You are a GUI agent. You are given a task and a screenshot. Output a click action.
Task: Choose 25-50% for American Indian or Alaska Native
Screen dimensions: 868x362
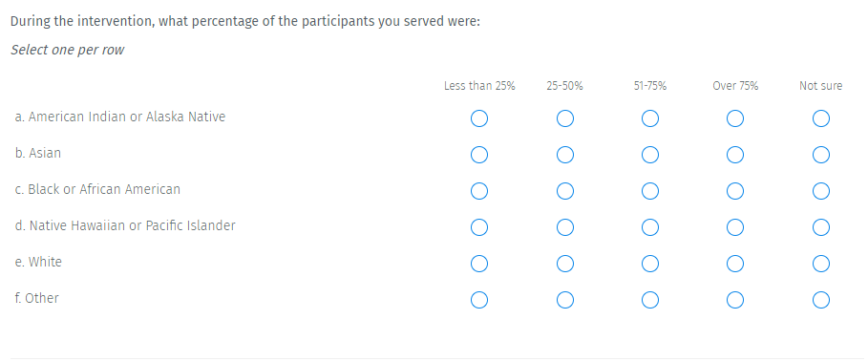pyautogui.click(x=565, y=118)
